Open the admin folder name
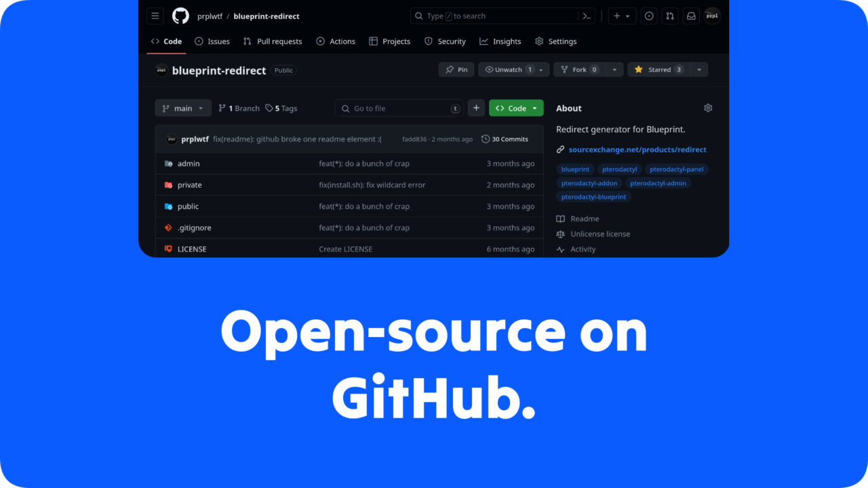868x488 pixels. tap(189, 163)
